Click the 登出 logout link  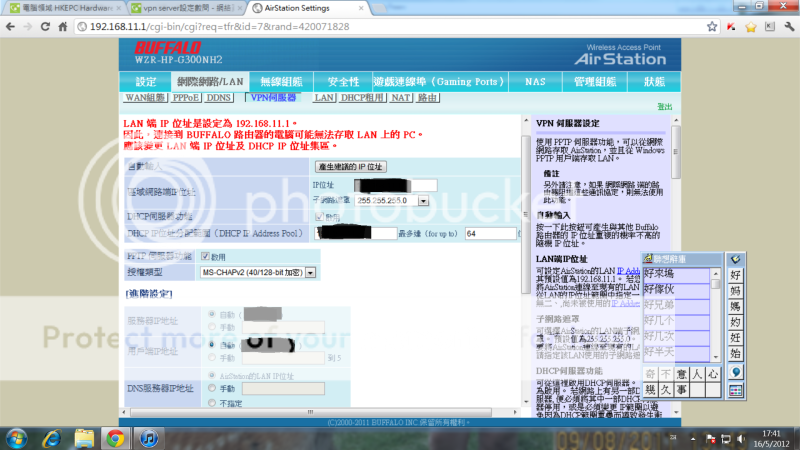click(x=664, y=107)
